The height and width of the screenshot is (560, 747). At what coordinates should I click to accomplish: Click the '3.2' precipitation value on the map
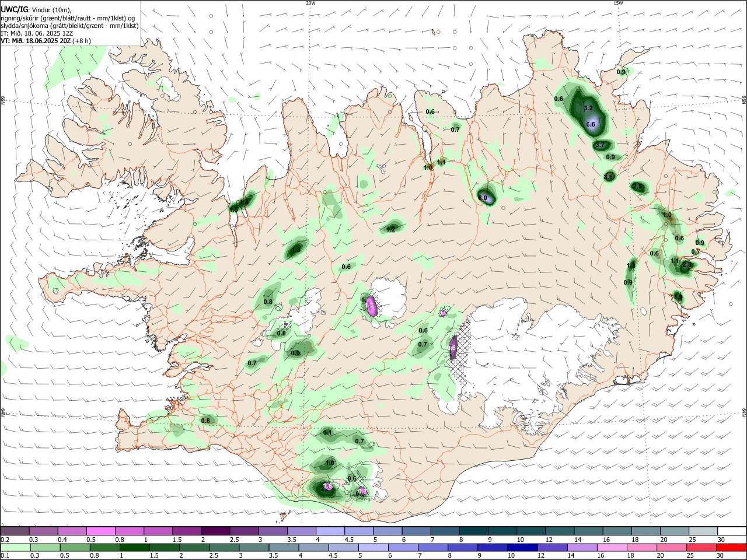click(588, 108)
